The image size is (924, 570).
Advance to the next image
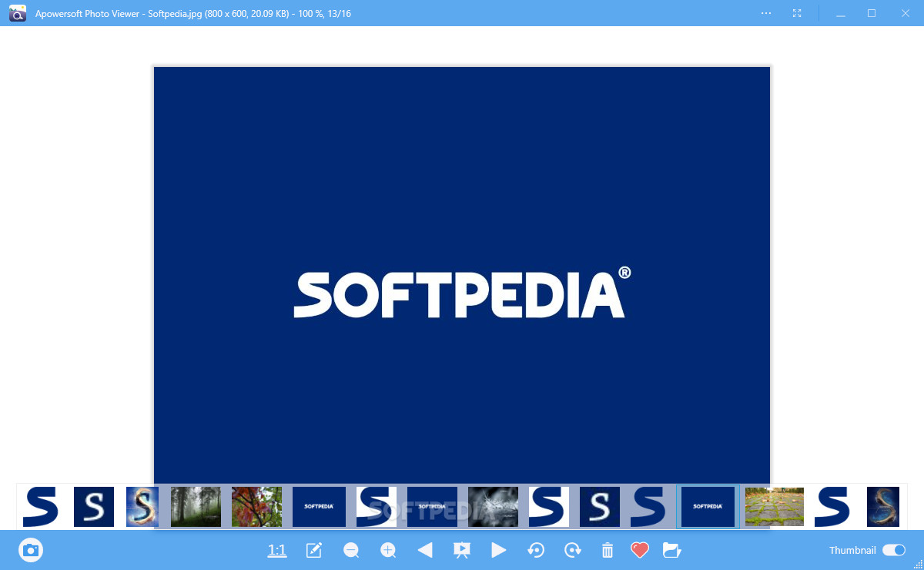tap(499, 550)
